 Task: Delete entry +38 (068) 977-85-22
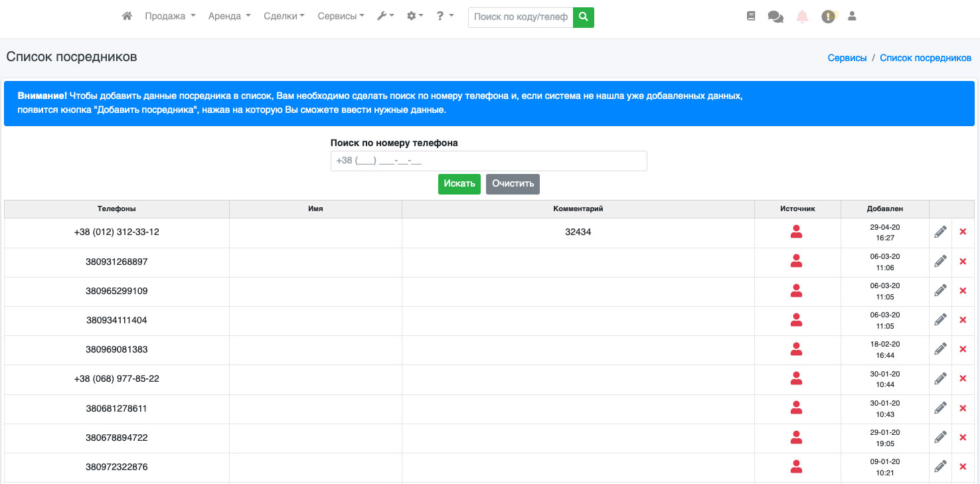coord(963,378)
